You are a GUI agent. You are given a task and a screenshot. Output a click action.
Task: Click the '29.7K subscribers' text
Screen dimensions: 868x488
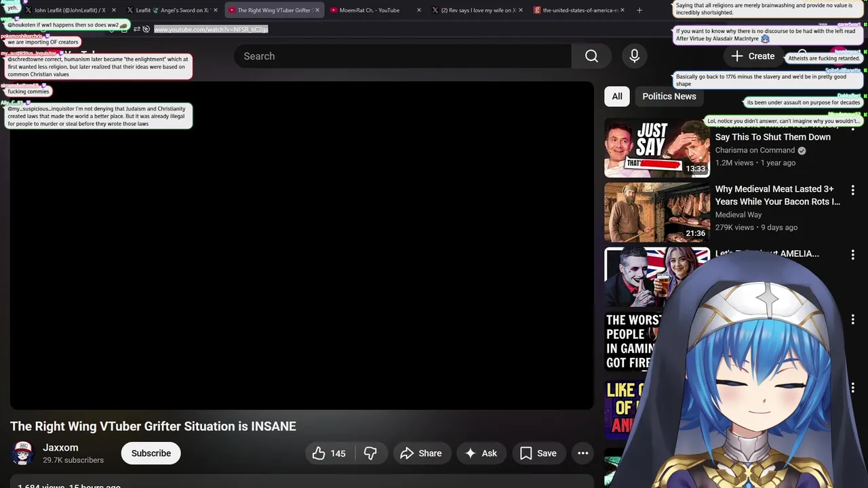point(73,460)
